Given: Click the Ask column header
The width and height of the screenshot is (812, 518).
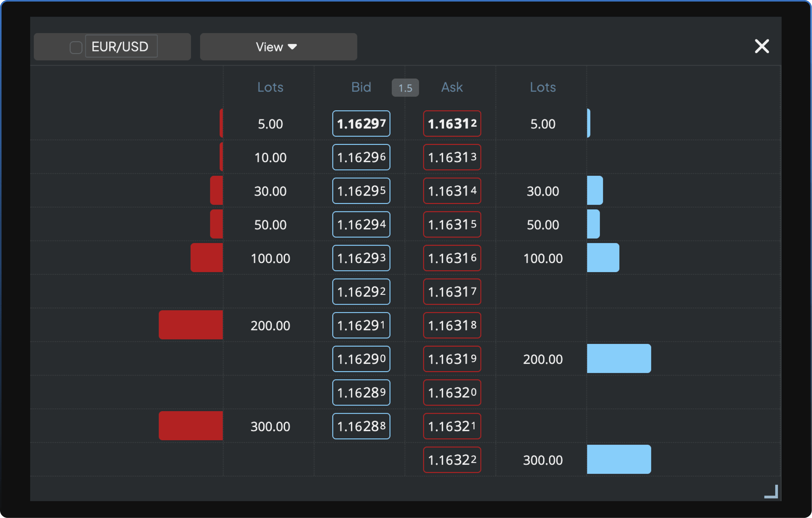Looking at the screenshot, I should click(452, 87).
